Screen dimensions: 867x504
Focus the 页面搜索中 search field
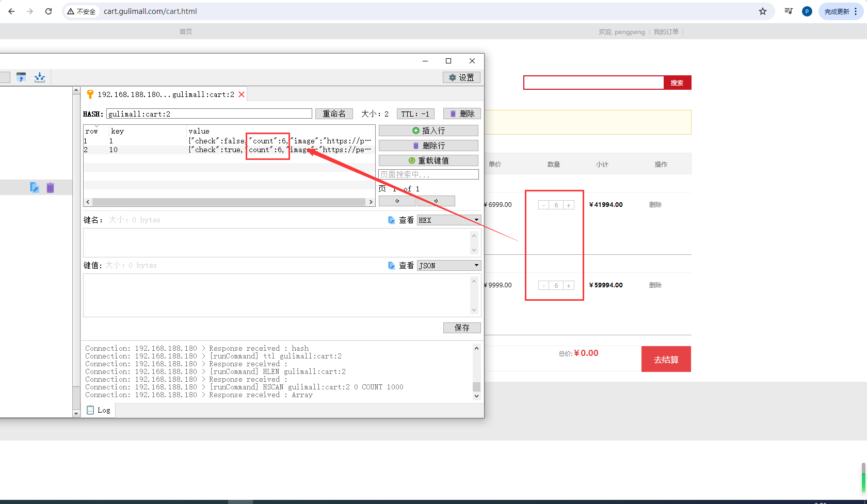coord(428,174)
